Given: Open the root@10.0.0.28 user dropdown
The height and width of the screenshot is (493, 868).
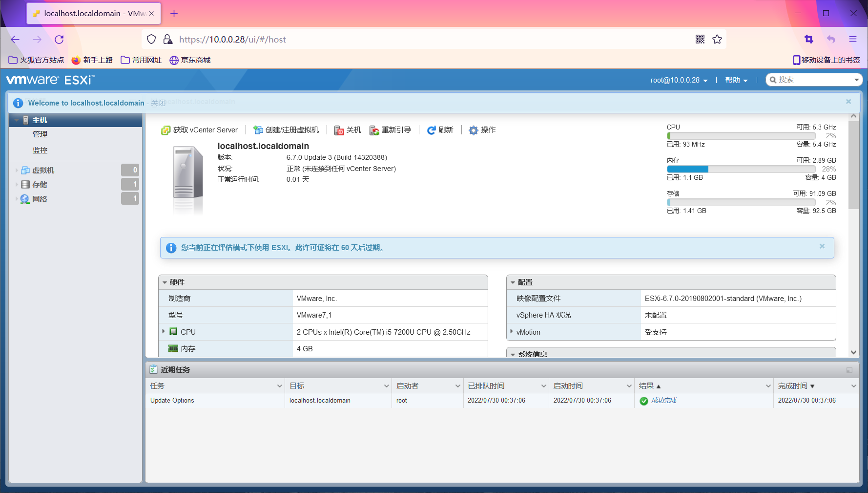Looking at the screenshot, I should 679,80.
